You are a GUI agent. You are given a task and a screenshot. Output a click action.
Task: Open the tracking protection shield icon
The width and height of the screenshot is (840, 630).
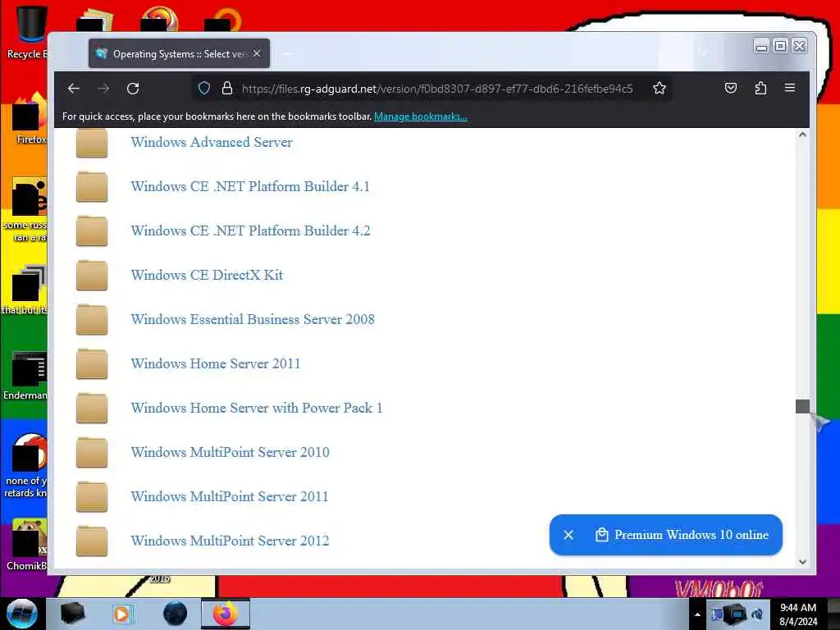point(204,89)
